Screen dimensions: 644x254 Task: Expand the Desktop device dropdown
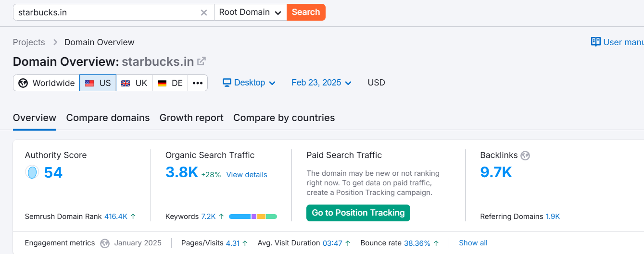click(249, 83)
